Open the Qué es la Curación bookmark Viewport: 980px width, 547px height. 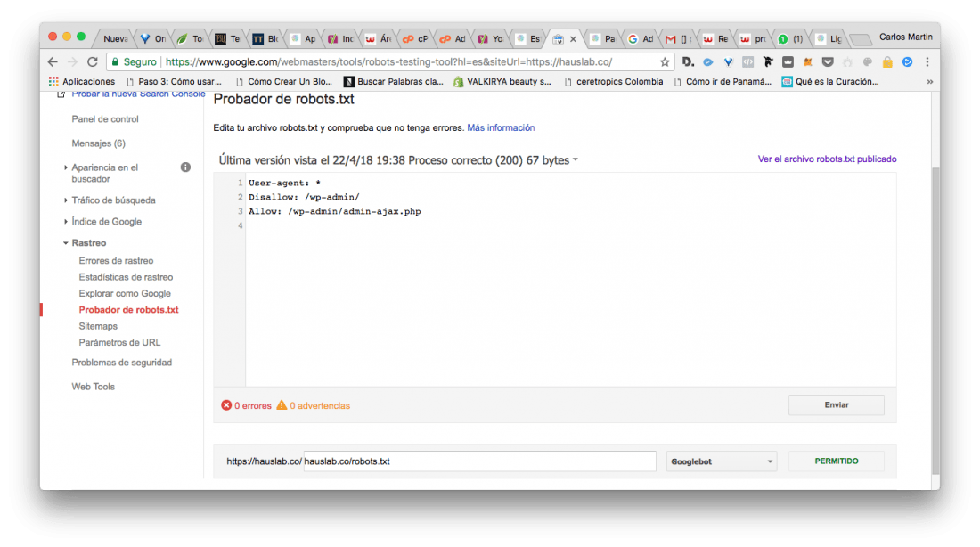(x=830, y=81)
